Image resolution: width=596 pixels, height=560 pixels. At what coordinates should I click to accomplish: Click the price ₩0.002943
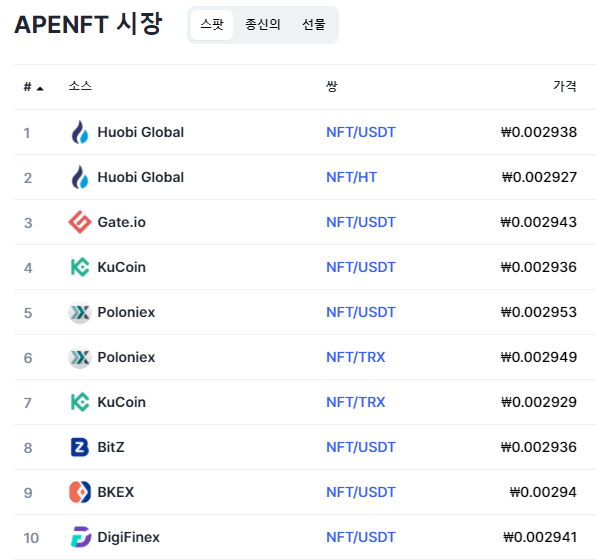(539, 222)
